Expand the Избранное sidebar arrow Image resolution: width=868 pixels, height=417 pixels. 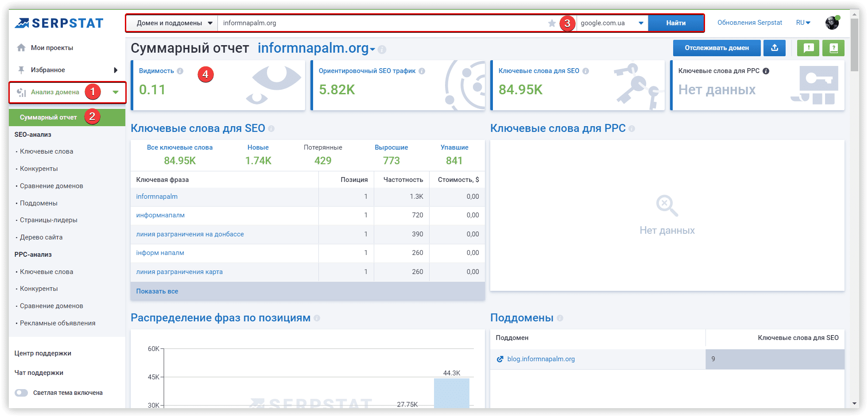(116, 70)
